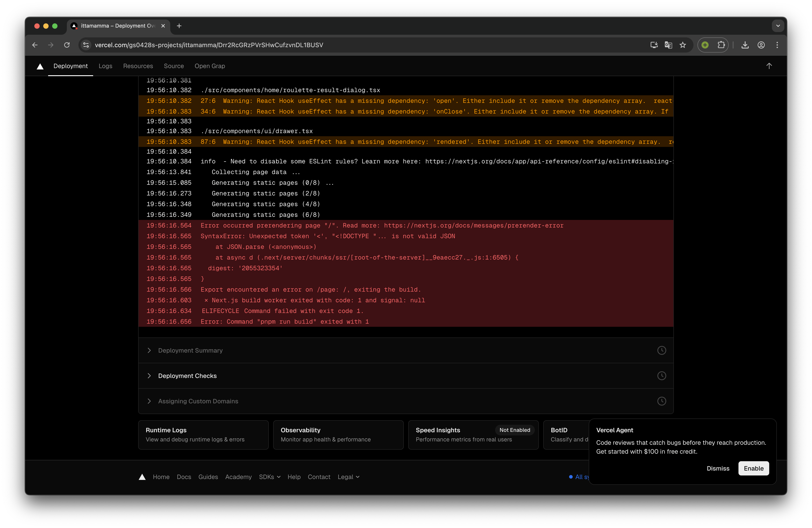Open the browser extensions puzzle icon
812x528 pixels.
pos(721,45)
